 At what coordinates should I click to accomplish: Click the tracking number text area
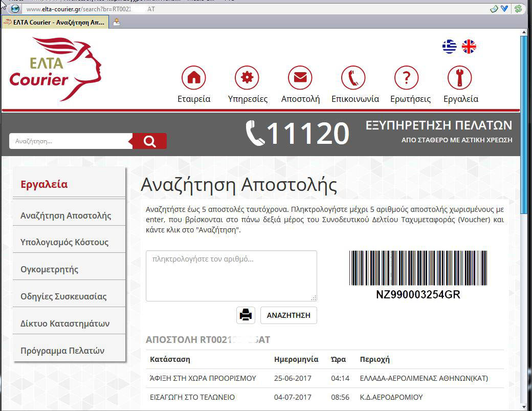pos(231,275)
